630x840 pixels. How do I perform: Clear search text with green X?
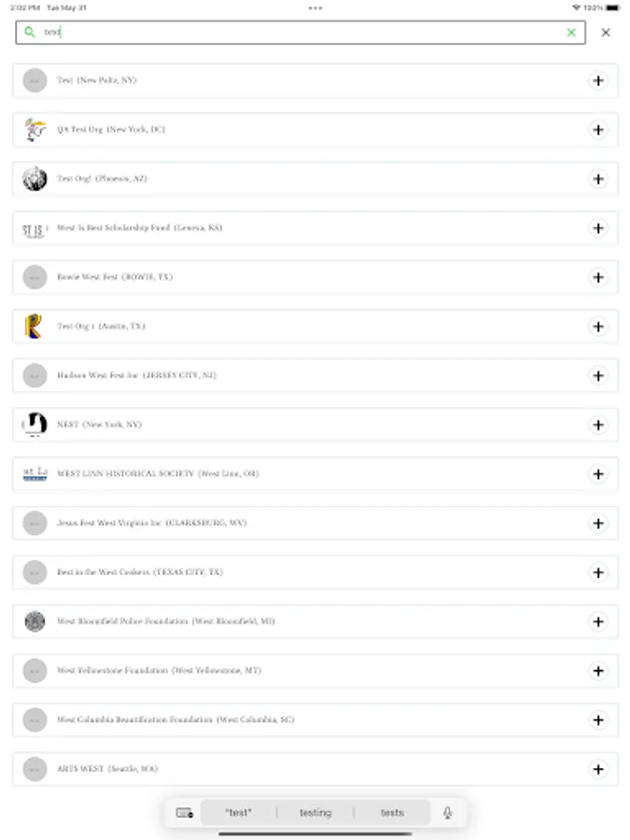click(x=571, y=33)
